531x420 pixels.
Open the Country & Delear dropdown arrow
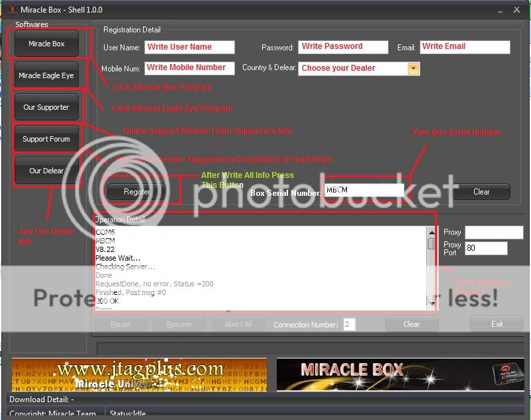[414, 69]
